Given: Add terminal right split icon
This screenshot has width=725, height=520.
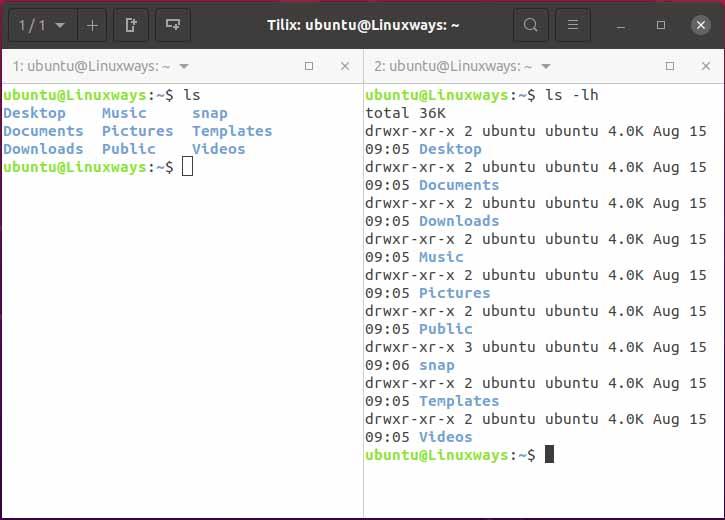Looking at the screenshot, I should click(x=131, y=25).
